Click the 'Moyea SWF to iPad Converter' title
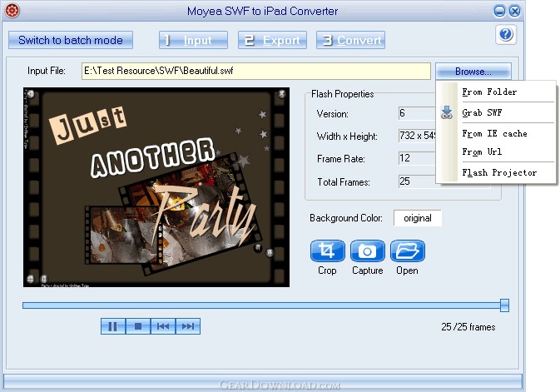This screenshot has height=392, width=560. [262, 11]
